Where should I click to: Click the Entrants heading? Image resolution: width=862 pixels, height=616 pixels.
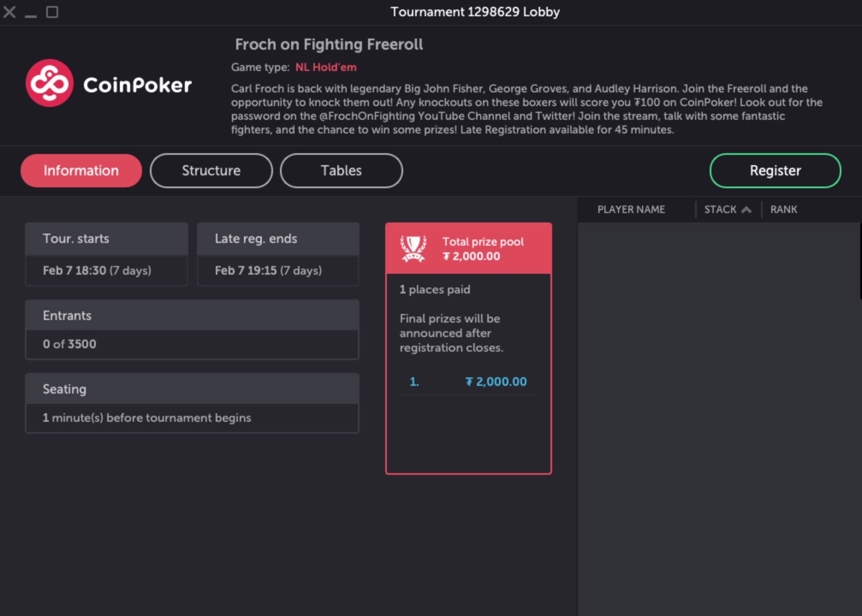click(67, 316)
